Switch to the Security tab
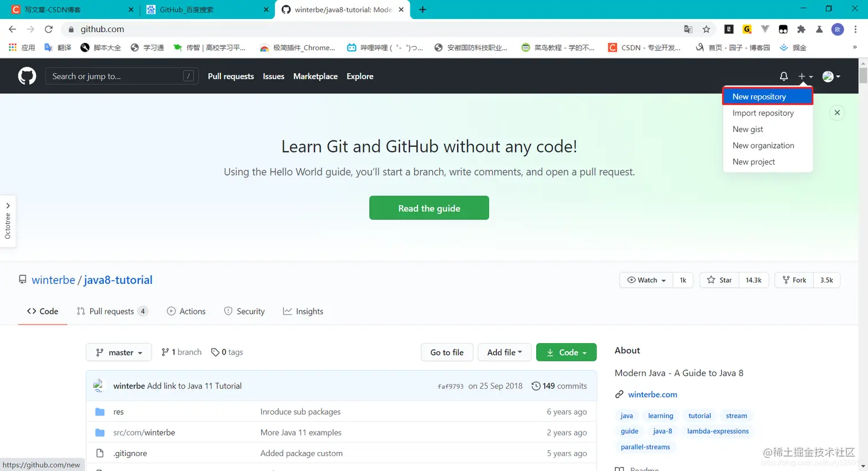This screenshot has height=471, width=868. (245, 311)
